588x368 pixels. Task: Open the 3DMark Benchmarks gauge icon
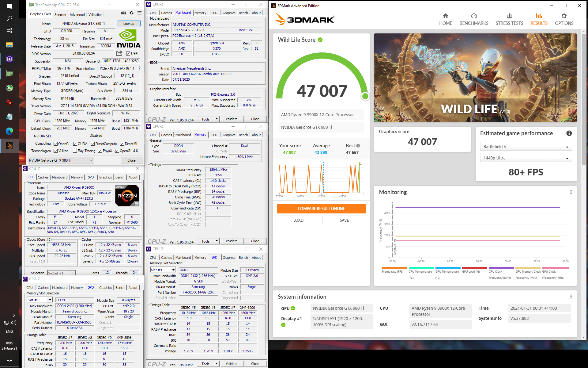pyautogui.click(x=474, y=16)
